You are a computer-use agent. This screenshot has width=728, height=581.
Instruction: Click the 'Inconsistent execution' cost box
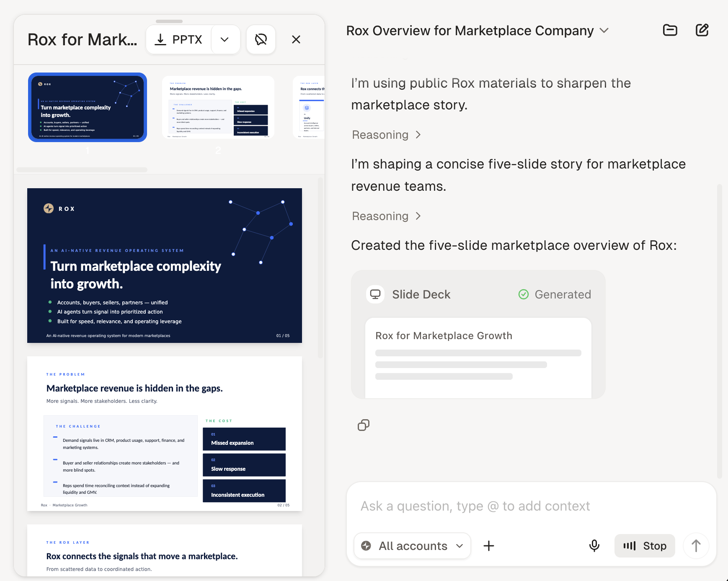click(x=244, y=491)
